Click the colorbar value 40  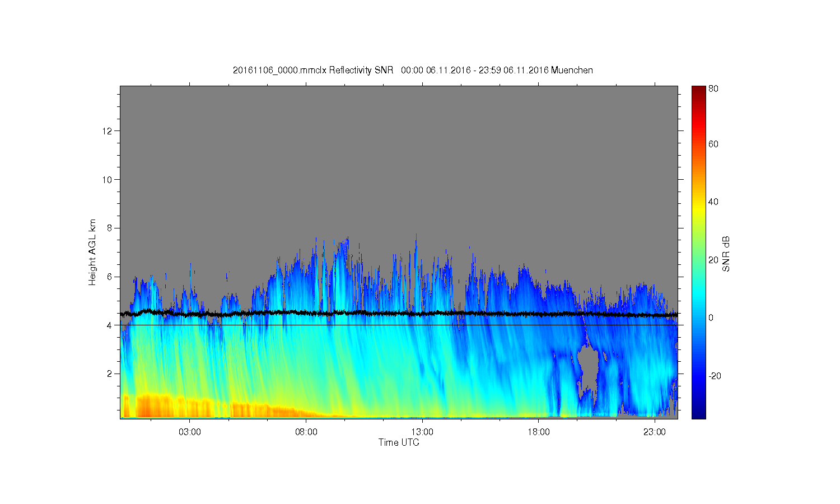pos(713,202)
